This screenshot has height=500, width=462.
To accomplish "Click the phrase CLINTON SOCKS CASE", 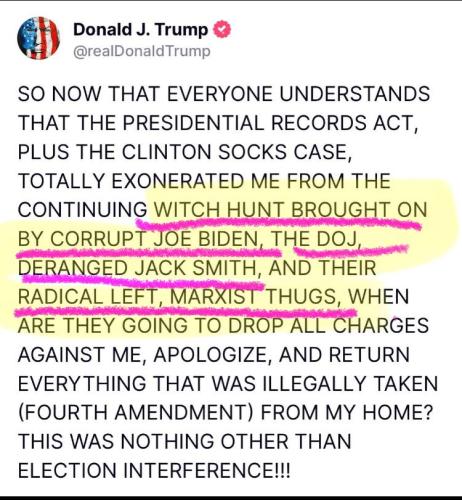I will click(235, 152).
